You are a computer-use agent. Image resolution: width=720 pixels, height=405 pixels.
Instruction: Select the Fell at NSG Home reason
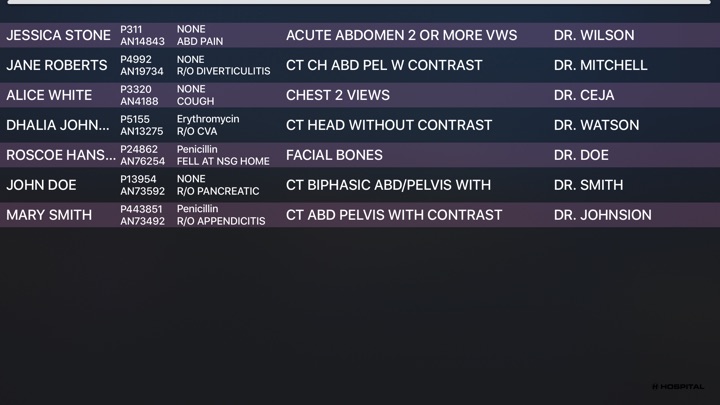[223, 161]
